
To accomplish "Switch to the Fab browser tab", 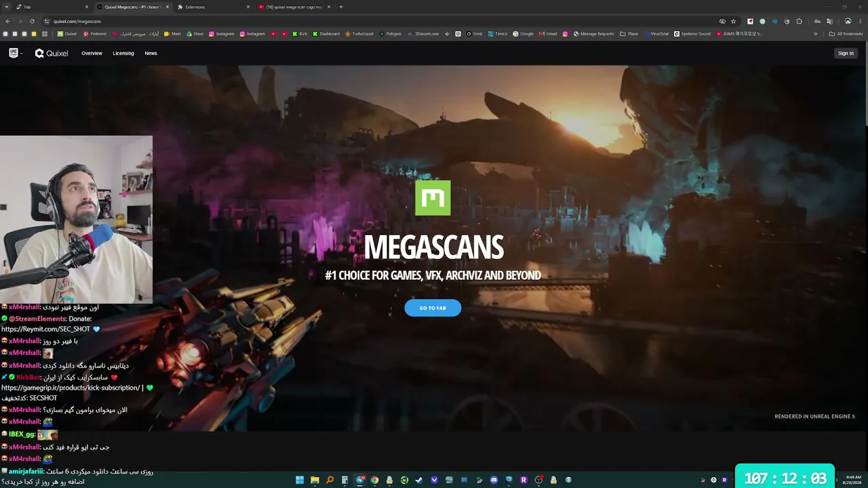I will click(51, 7).
